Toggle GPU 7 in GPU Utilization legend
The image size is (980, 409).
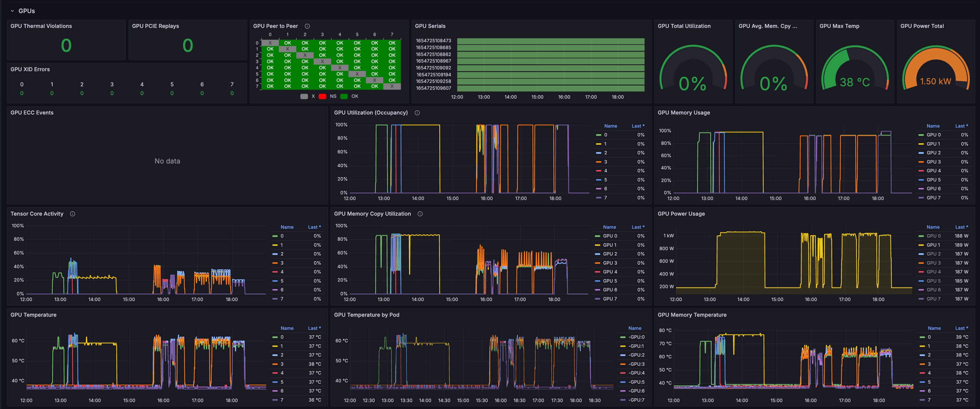tap(605, 197)
